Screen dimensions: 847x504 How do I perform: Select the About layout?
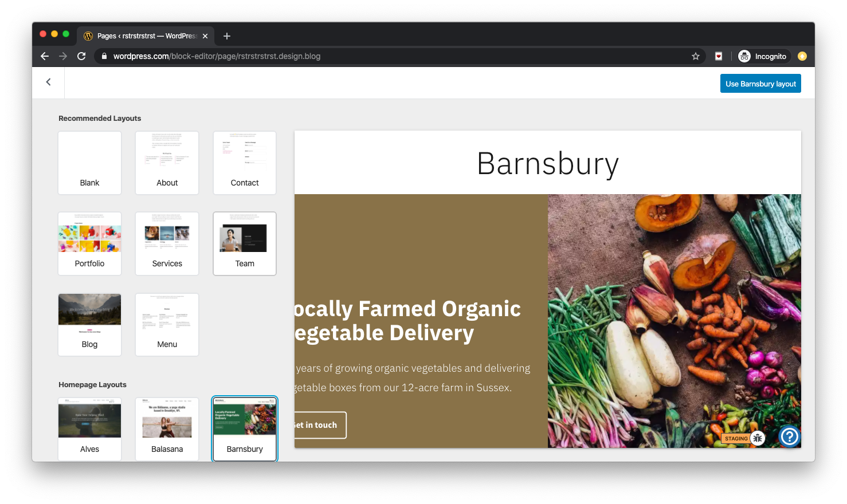coord(167,163)
